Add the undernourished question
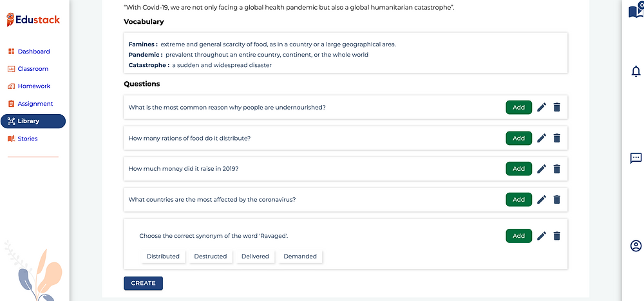This screenshot has height=301, width=644. coord(518,108)
